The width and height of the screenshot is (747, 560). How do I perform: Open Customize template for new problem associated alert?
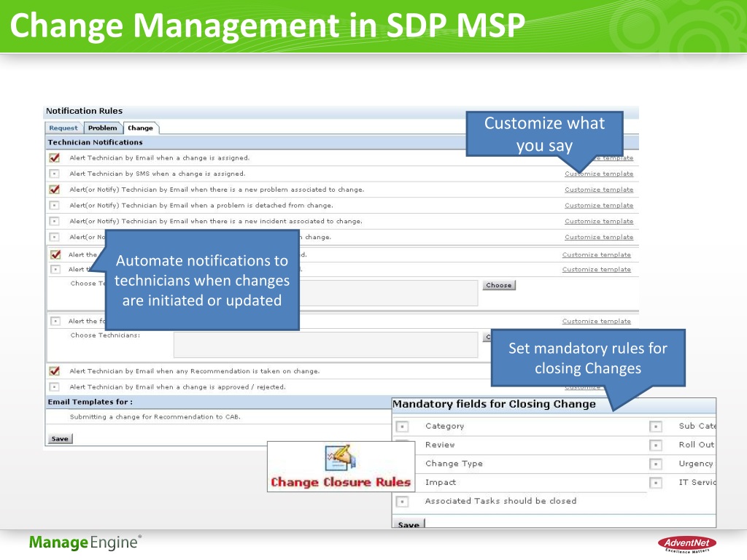[x=599, y=190]
